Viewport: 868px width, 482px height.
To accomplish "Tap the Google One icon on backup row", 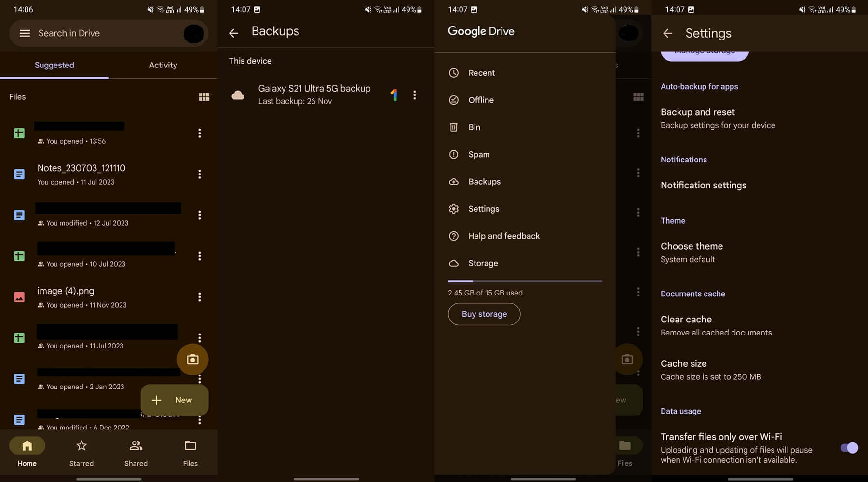I will pos(394,95).
